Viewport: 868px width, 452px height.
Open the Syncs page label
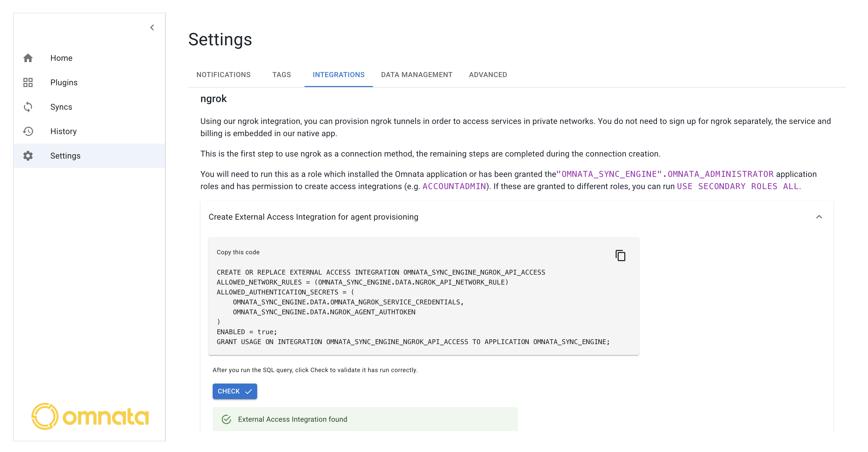tap(61, 107)
